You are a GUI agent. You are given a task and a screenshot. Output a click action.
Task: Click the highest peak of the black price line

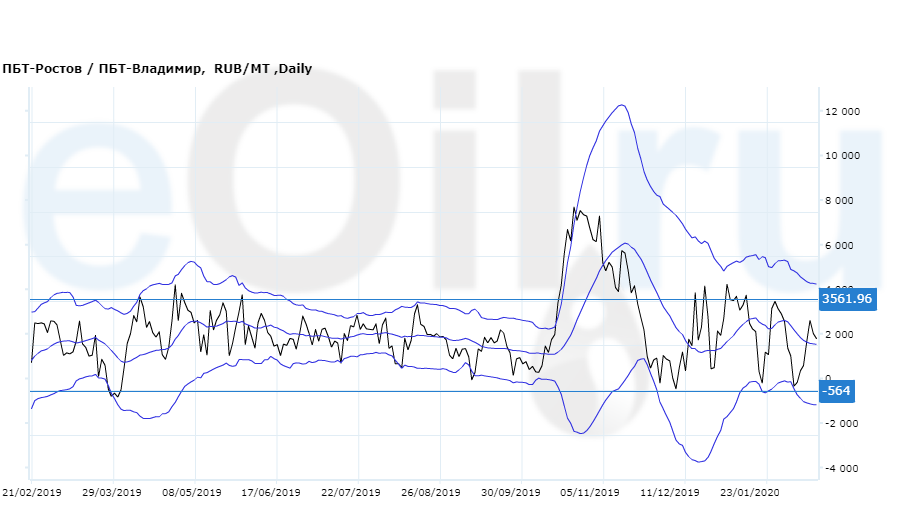[574, 208]
